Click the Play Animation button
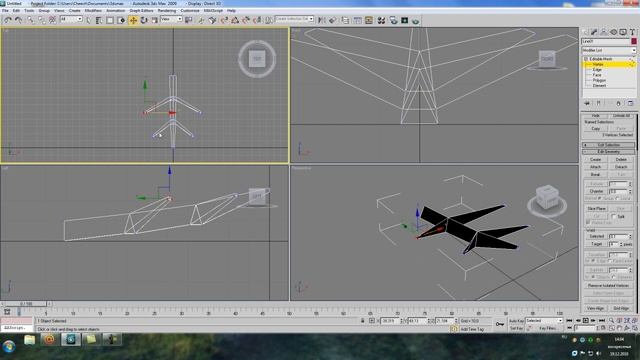 tap(585, 321)
